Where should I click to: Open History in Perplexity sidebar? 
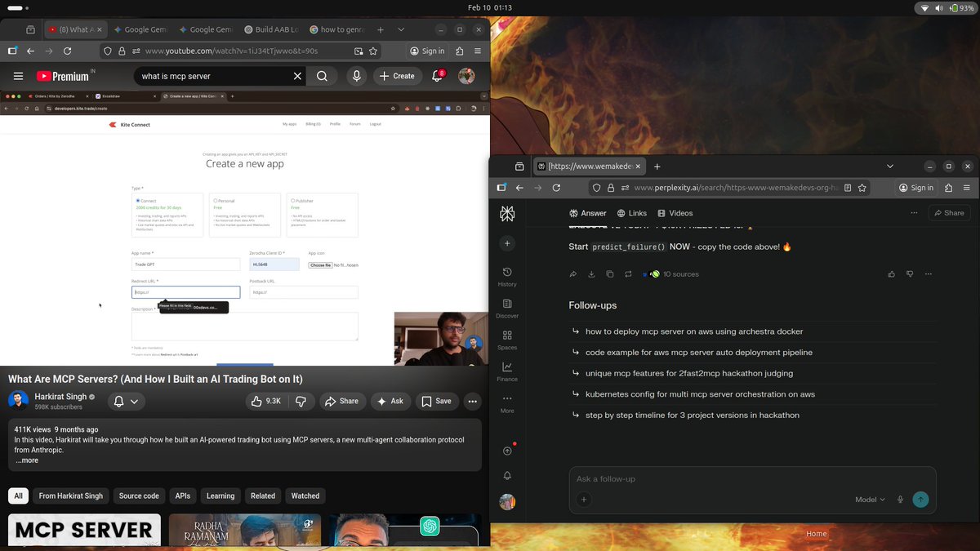507,277
